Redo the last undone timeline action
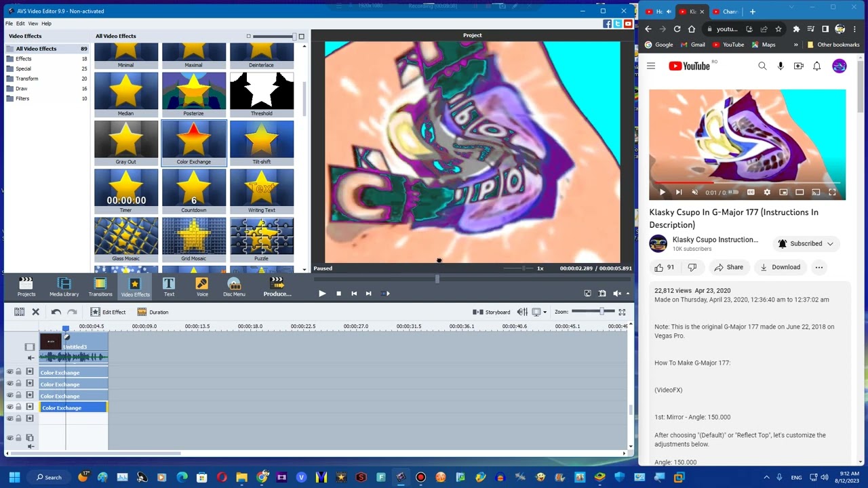This screenshot has height=488, width=868. pyautogui.click(x=71, y=312)
